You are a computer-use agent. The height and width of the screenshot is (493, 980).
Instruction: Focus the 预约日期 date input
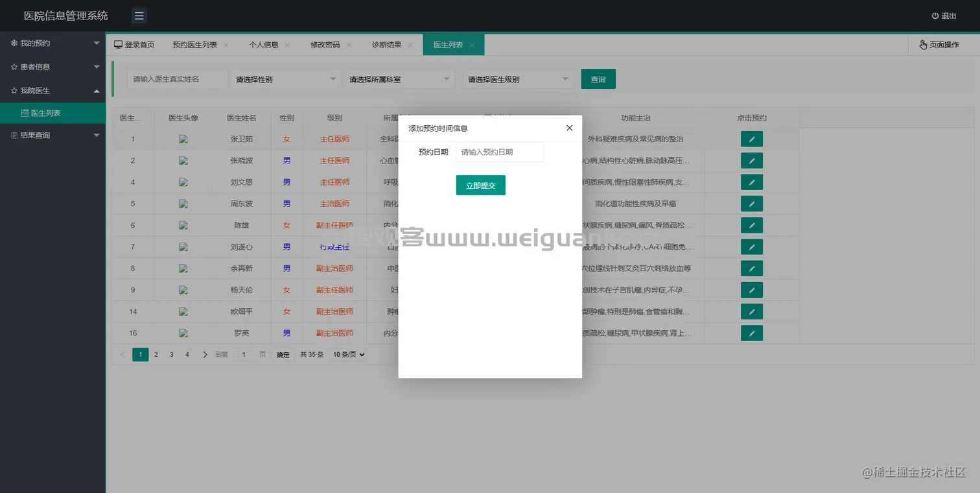(500, 152)
